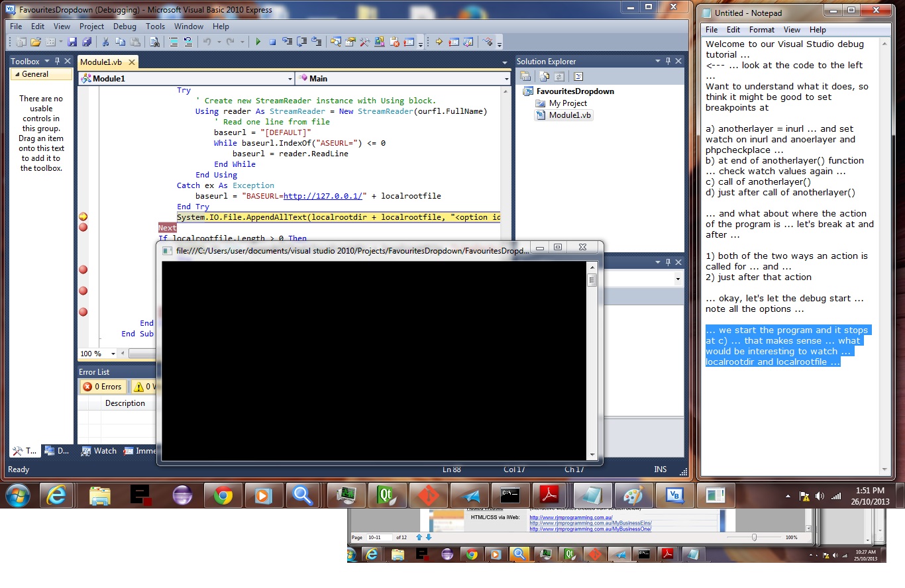Click the Description column header in Error List

125,403
